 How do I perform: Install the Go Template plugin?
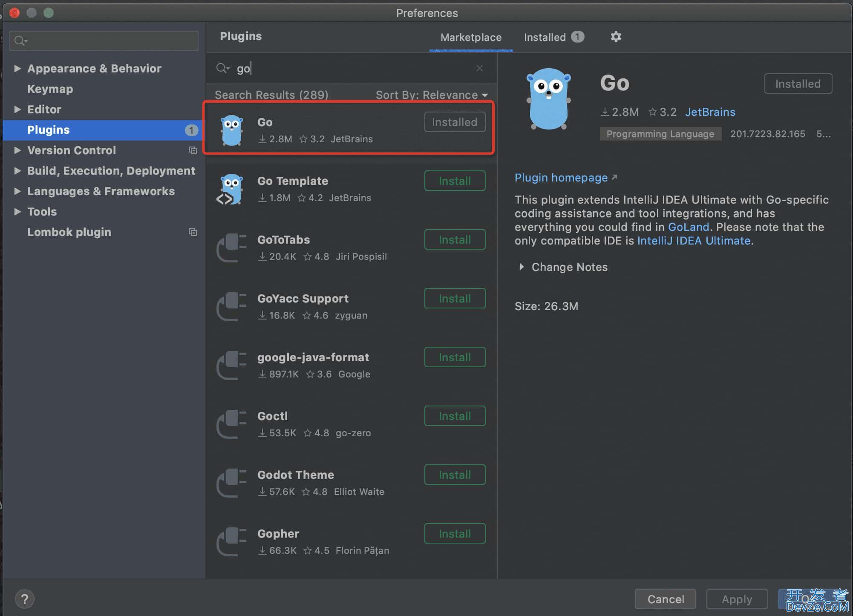click(x=455, y=181)
